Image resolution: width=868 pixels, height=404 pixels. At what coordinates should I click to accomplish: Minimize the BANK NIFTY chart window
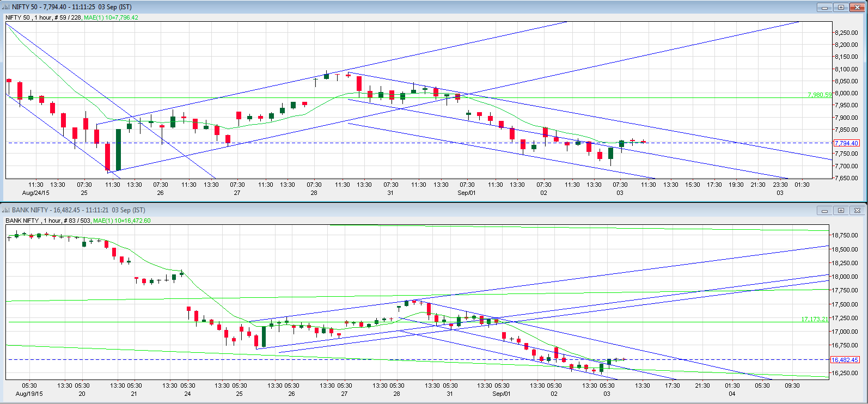824,210
